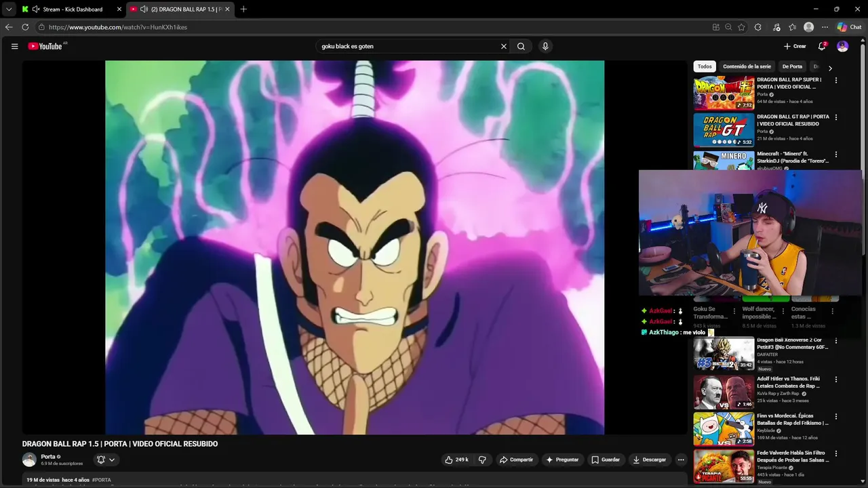
Task: Reload the page with the refresh icon
Action: tap(25, 27)
